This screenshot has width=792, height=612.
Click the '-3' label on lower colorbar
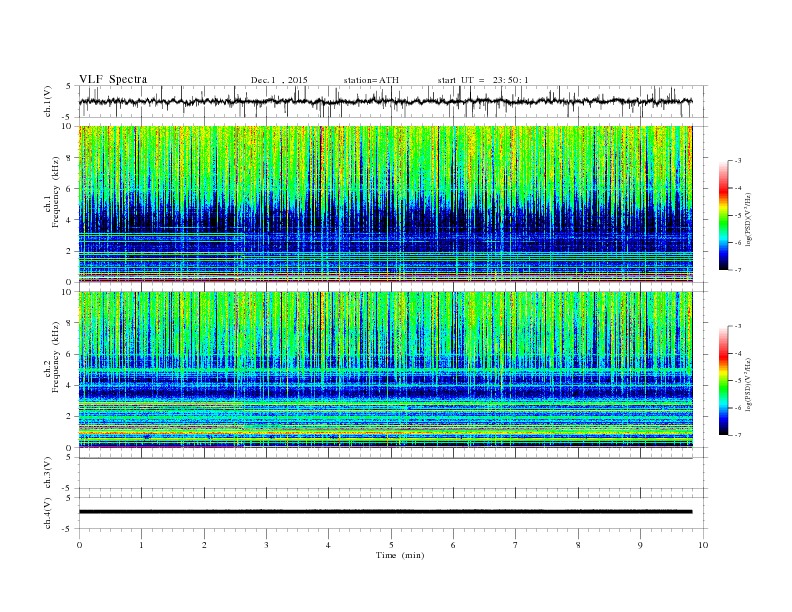(x=738, y=326)
